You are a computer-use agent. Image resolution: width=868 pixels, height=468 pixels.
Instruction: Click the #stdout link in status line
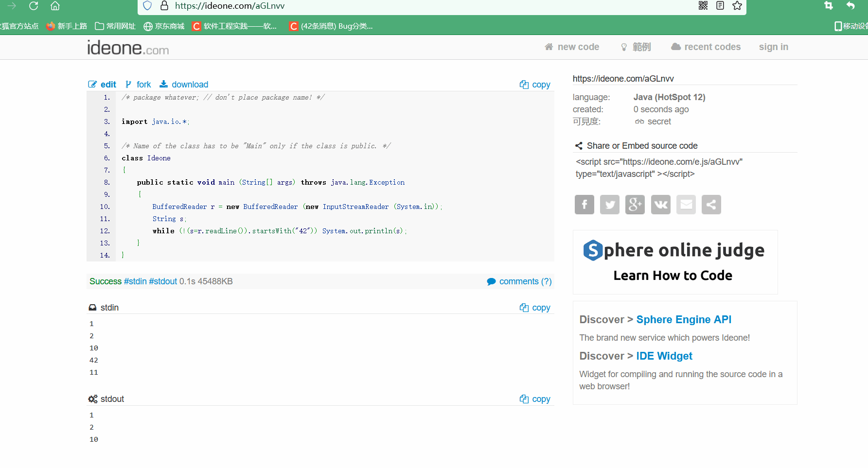163,281
